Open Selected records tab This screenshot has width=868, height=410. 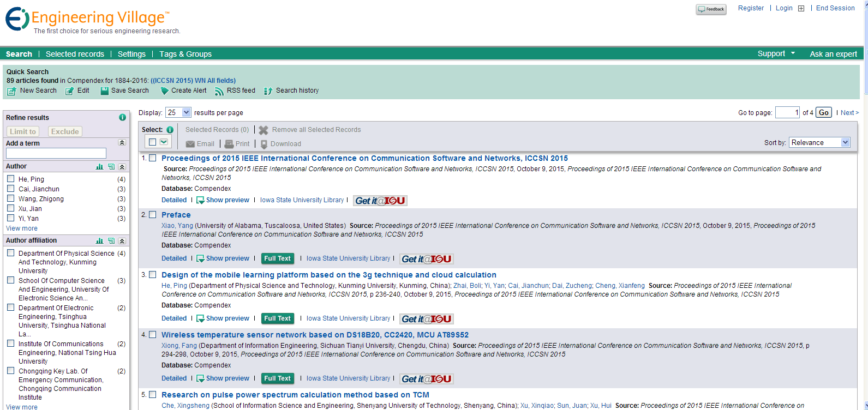pyautogui.click(x=75, y=54)
